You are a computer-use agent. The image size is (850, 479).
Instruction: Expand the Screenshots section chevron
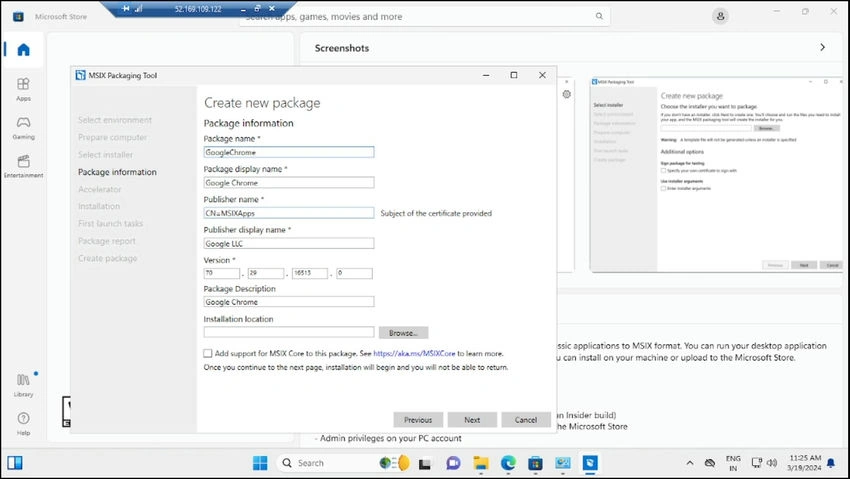coord(822,48)
